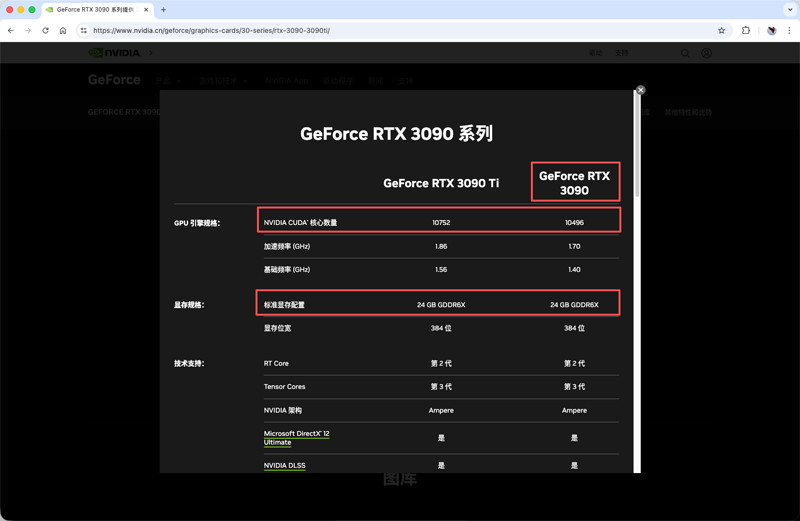Click the browser forward arrow
800x521 pixels.
coord(28,31)
